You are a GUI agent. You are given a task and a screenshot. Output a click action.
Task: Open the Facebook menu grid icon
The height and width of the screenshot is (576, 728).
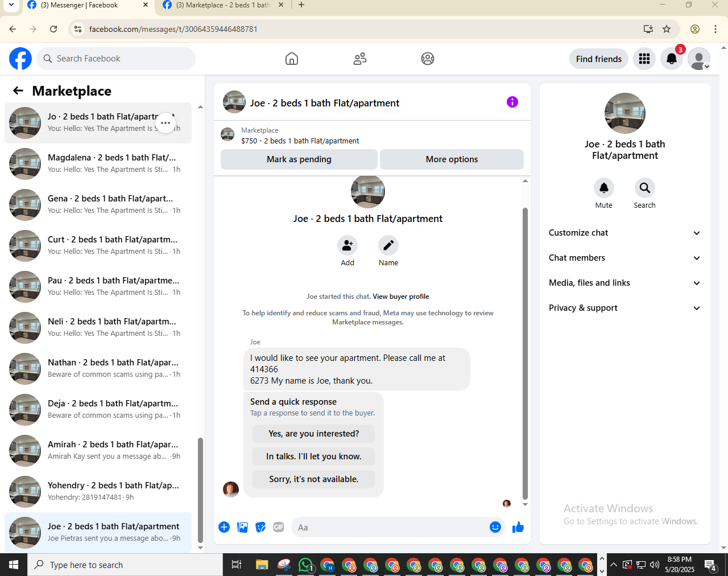644,59
